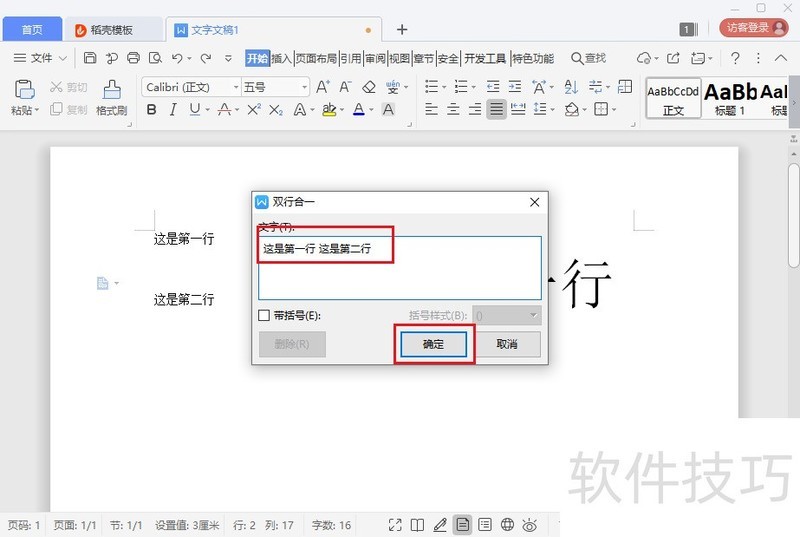Clear formatting with the eraser icon

(368, 87)
